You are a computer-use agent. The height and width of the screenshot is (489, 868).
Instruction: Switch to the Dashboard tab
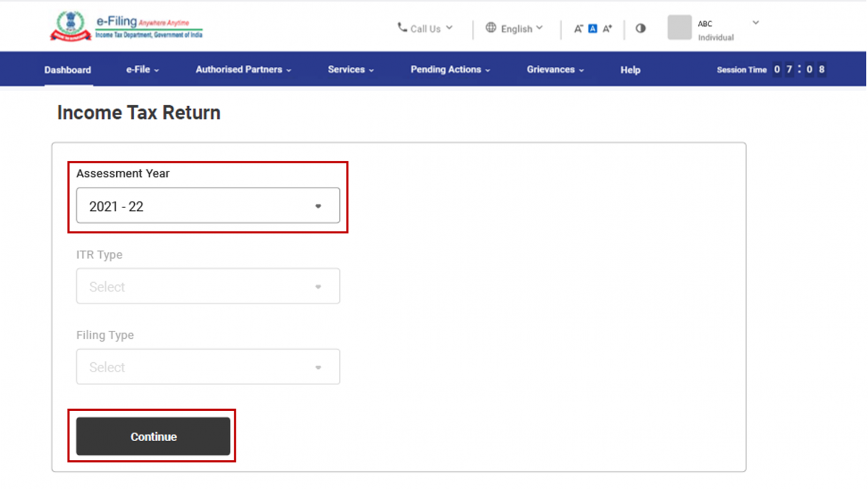click(67, 69)
